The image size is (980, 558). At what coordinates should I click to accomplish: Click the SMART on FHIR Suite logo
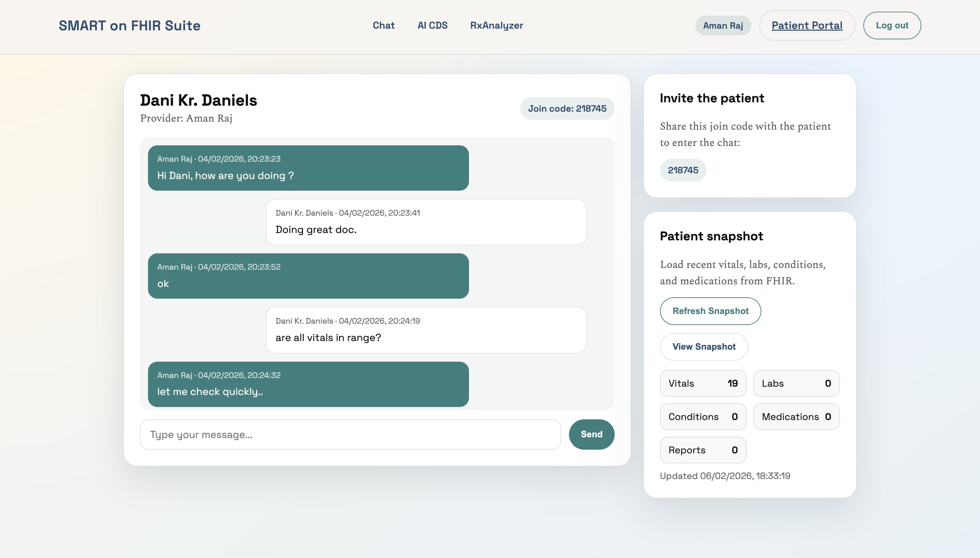click(129, 25)
